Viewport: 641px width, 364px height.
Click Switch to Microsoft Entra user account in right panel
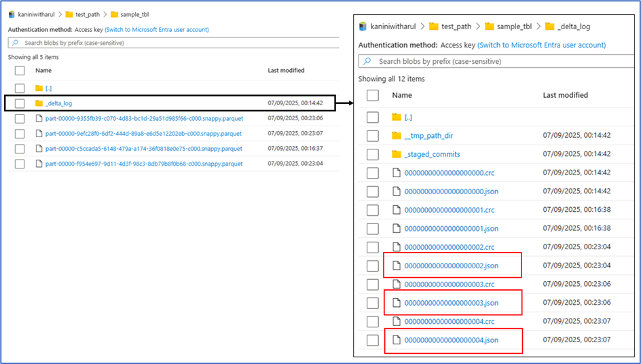(541, 45)
